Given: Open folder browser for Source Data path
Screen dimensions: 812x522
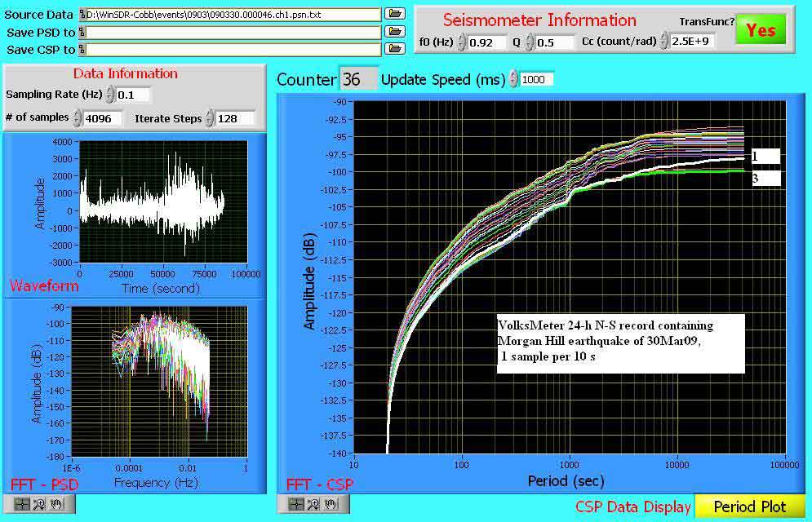Looking at the screenshot, I should tap(395, 14).
